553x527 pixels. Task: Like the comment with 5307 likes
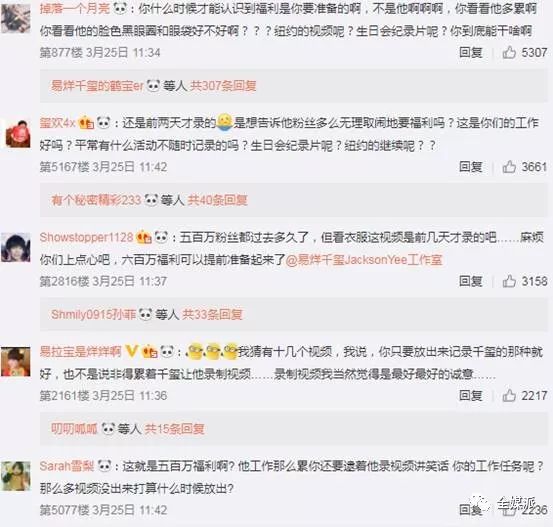[x=509, y=53]
